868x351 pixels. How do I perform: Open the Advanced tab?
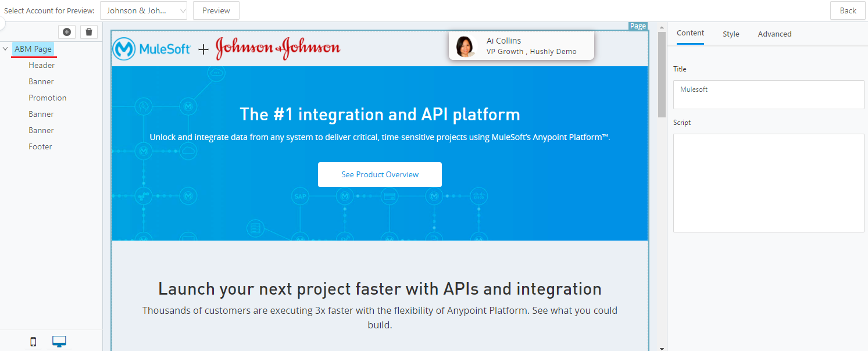(x=774, y=34)
